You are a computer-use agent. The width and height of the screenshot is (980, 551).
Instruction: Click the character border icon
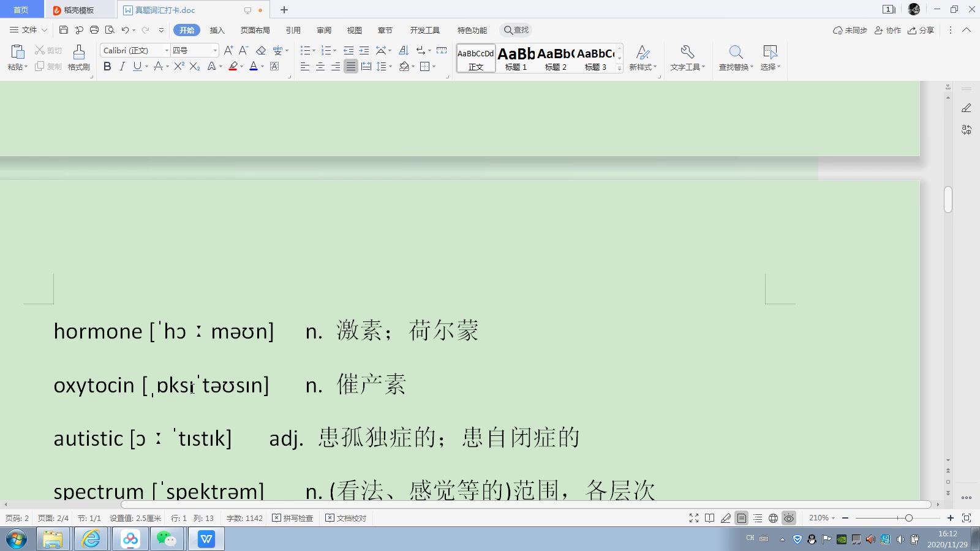click(274, 66)
